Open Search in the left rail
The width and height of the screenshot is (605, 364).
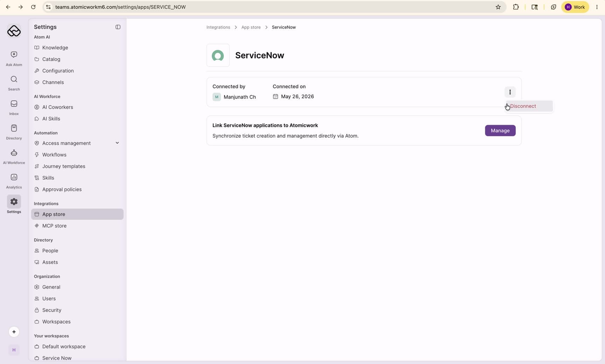pos(14,83)
